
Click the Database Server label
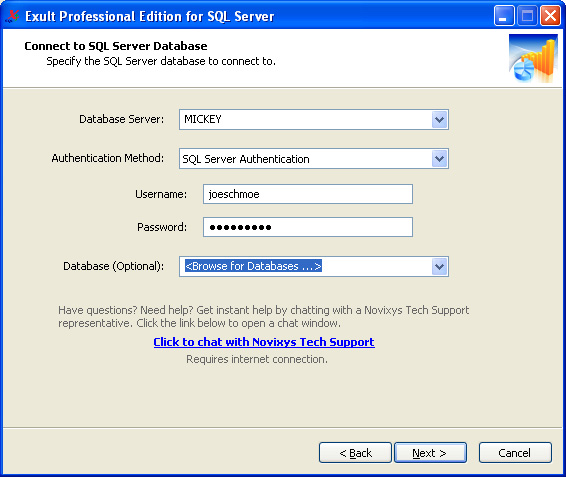click(x=122, y=119)
